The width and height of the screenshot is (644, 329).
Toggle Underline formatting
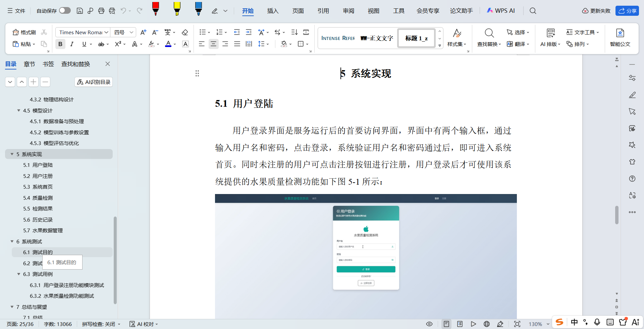(84, 44)
